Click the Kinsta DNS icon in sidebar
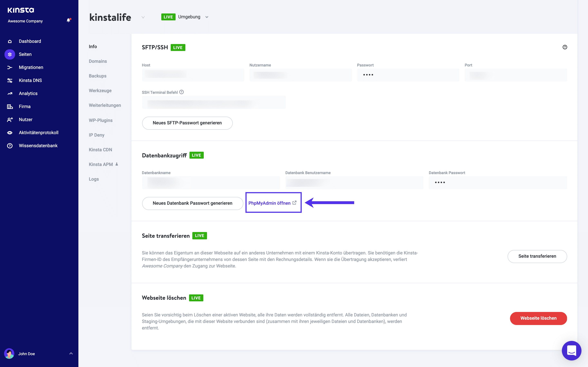Viewport: 588px width, 367px height. click(10, 80)
